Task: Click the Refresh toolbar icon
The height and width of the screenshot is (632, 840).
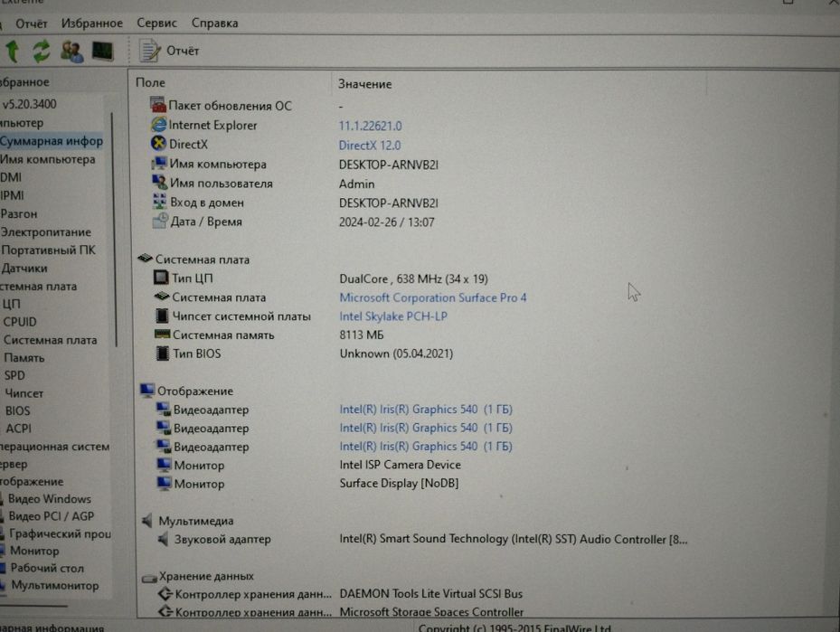Action: point(42,52)
